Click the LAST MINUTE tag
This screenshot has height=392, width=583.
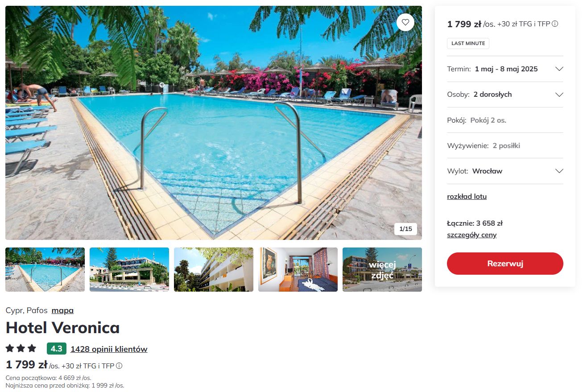[468, 43]
